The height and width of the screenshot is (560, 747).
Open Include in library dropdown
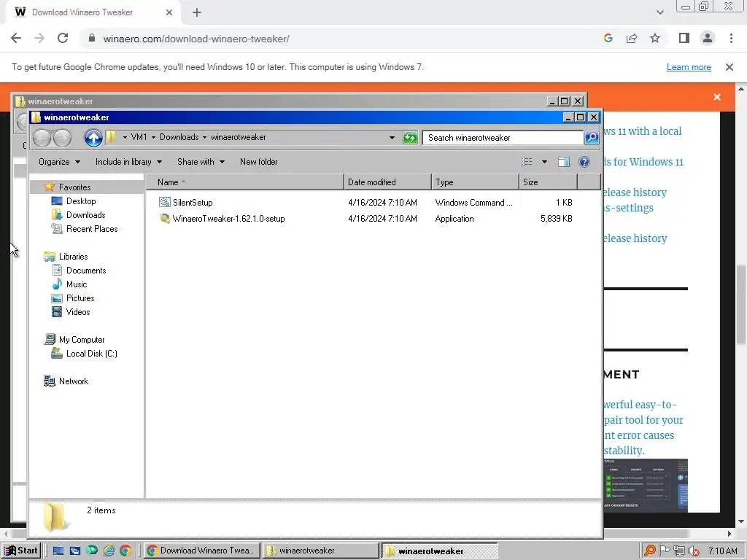pyautogui.click(x=128, y=162)
